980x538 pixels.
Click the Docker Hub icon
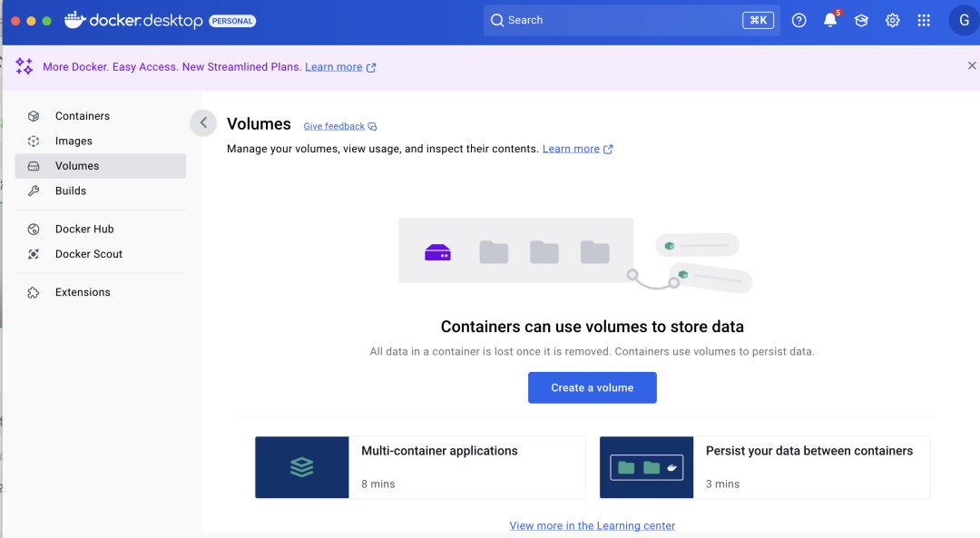click(x=34, y=230)
